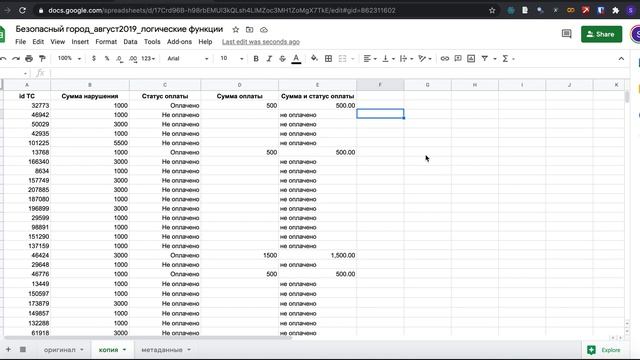Open comment history icon
The height and width of the screenshot is (360, 640).
coord(567,34)
